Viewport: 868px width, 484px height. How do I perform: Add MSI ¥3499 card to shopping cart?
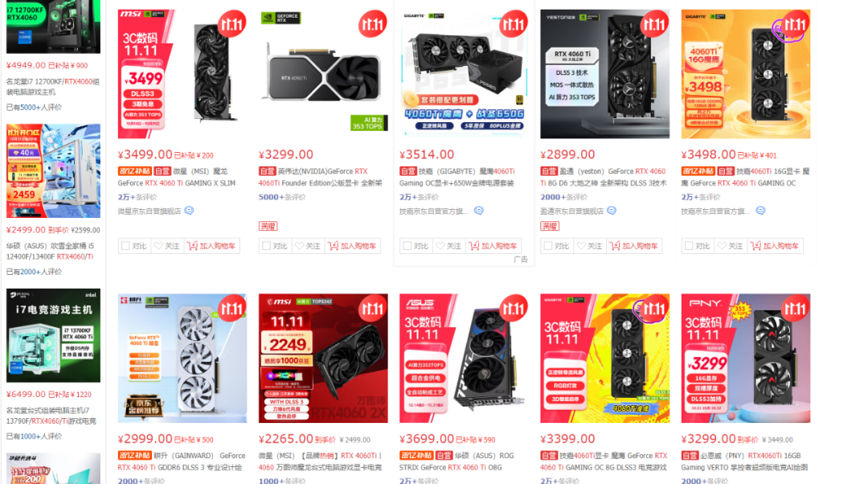click(211, 246)
